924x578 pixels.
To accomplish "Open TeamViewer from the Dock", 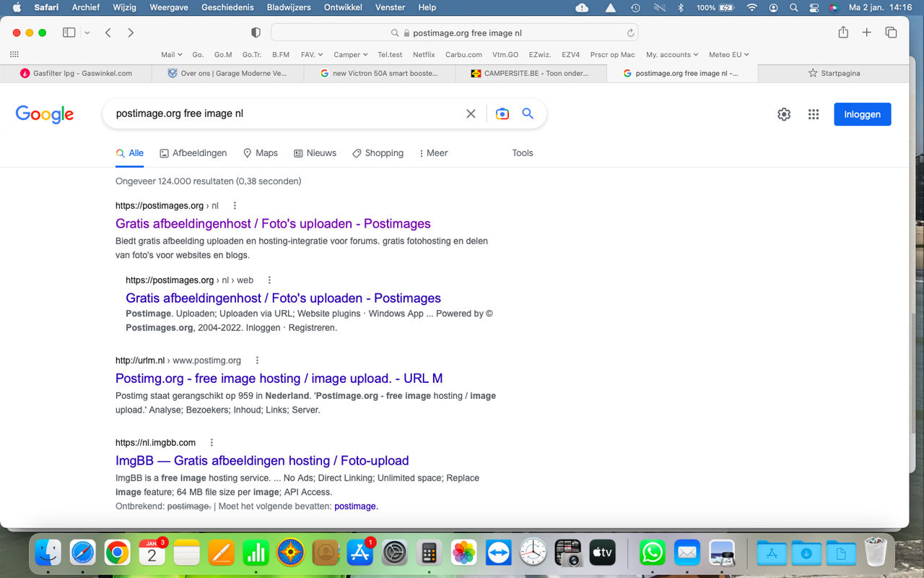I will [498, 553].
